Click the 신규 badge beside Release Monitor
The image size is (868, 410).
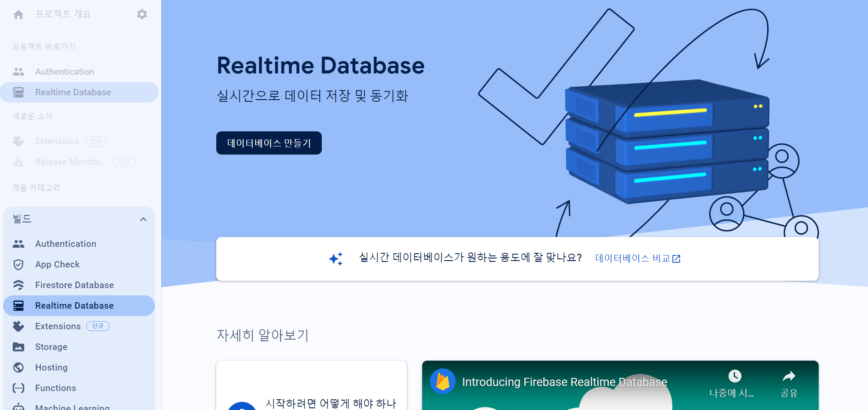tap(124, 162)
